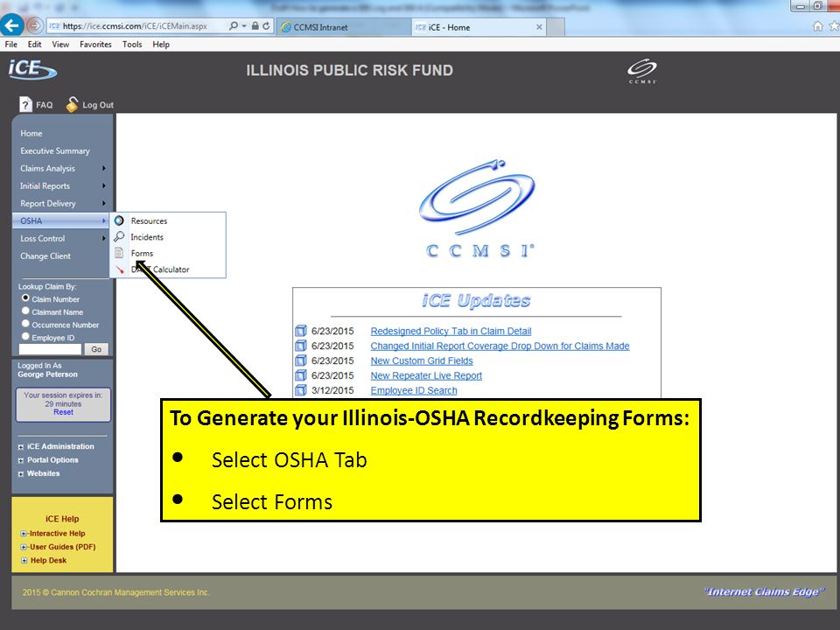Click Reset session timer link
This screenshot has height=630, width=840.
click(x=63, y=412)
